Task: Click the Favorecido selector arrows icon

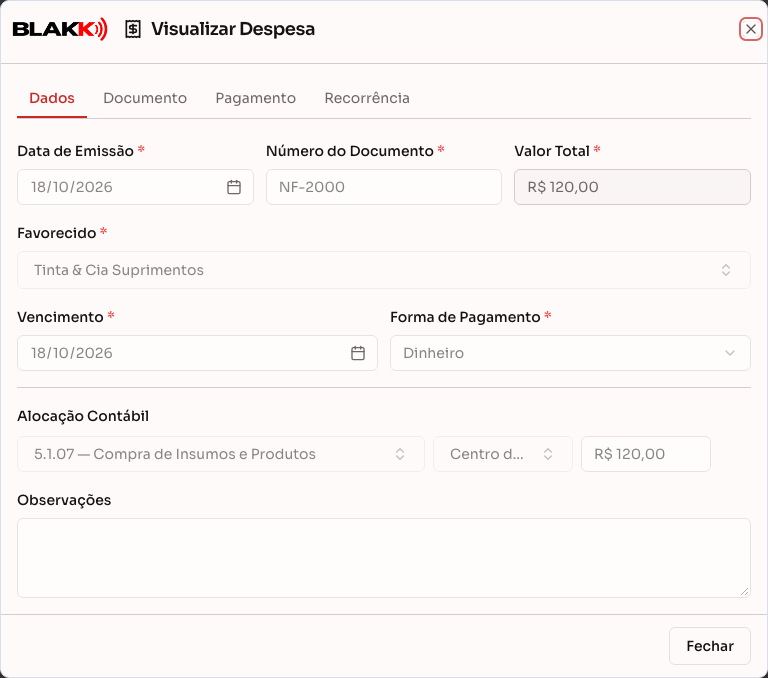Action: (x=726, y=270)
